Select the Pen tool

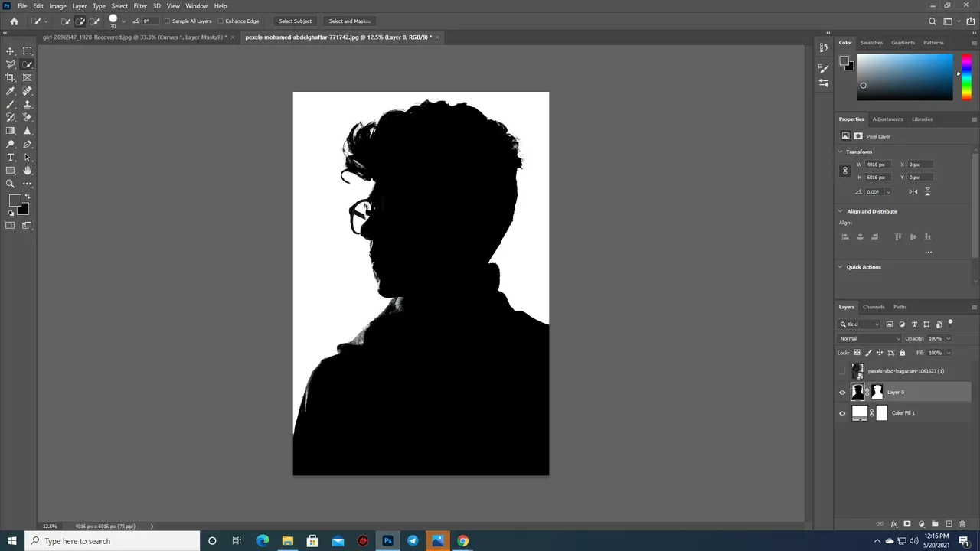pyautogui.click(x=28, y=144)
